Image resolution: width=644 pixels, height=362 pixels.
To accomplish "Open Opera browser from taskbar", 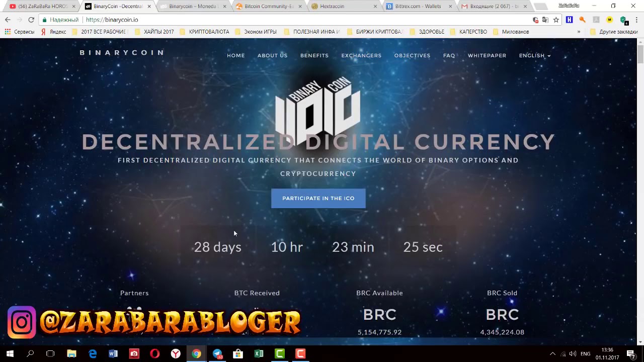I will click(154, 353).
